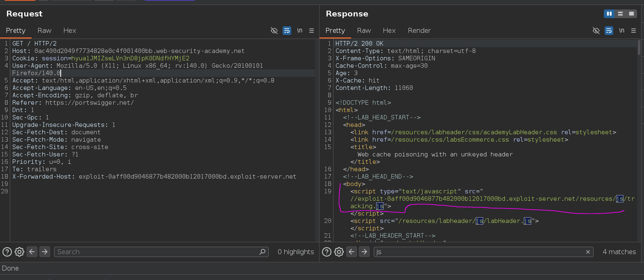Select top-bottom split layout icon
Image resolution: width=644 pixels, height=280 pixels.
(620, 14)
